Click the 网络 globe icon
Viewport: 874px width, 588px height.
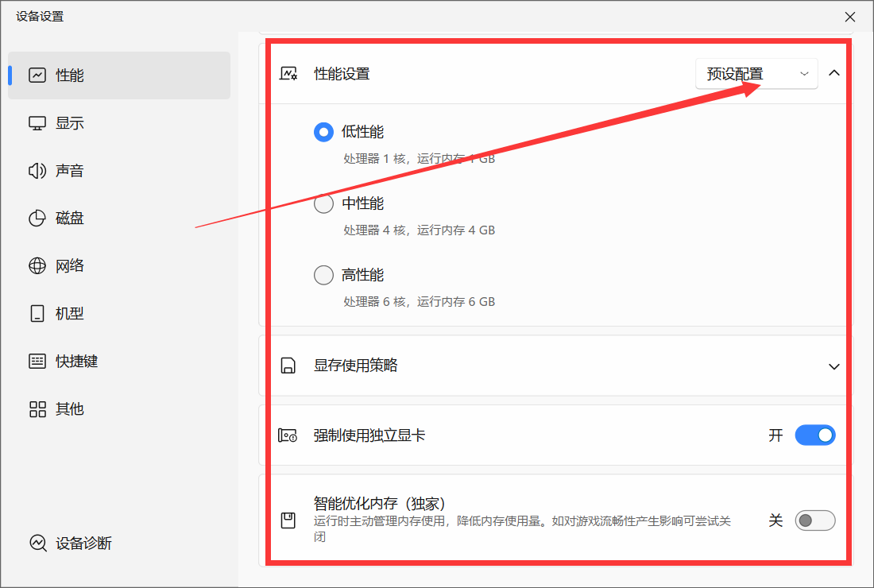tap(37, 266)
